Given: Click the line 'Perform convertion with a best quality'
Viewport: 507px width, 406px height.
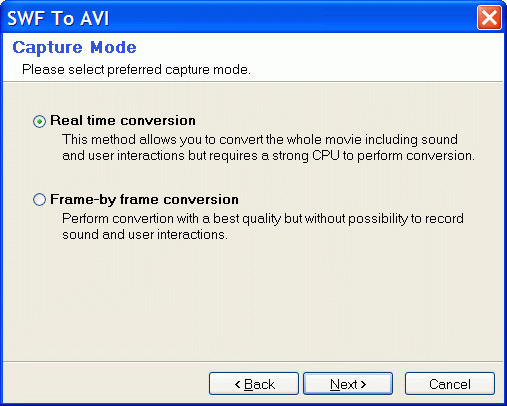Looking at the screenshot, I should point(263,219).
